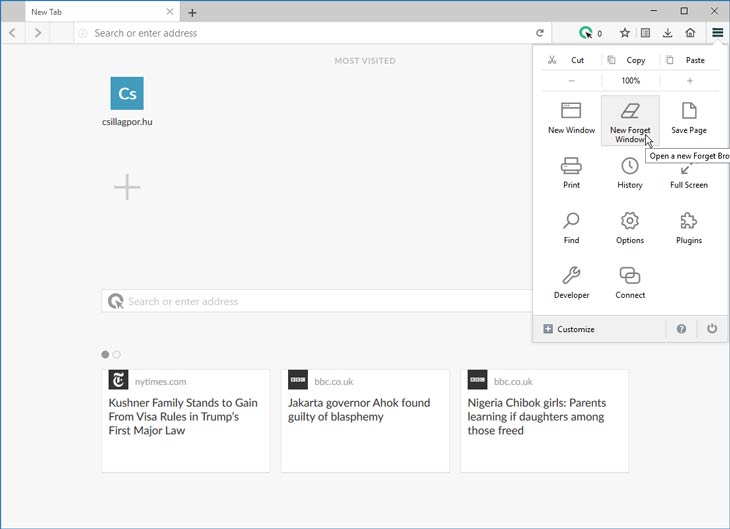
Task: Select the first news page dot
Action: [x=105, y=354]
